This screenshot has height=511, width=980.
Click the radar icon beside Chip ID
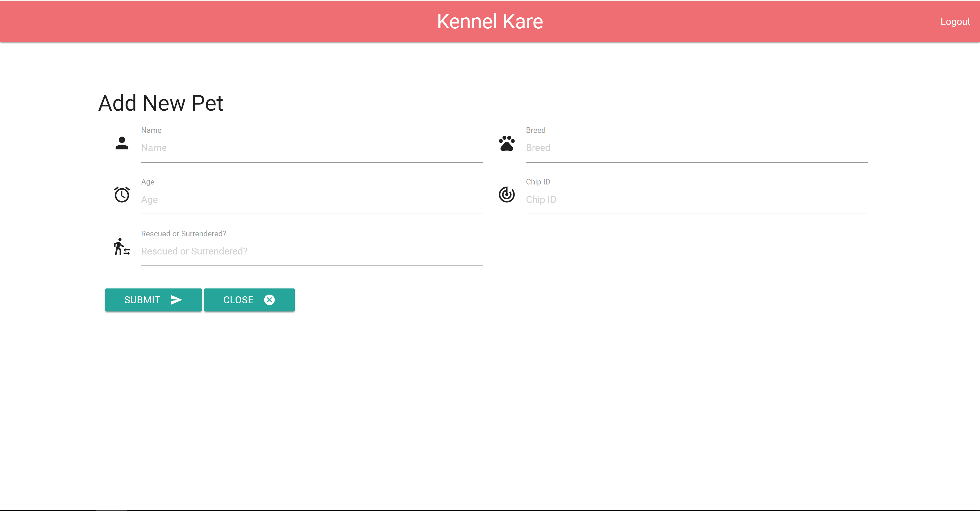coord(506,195)
